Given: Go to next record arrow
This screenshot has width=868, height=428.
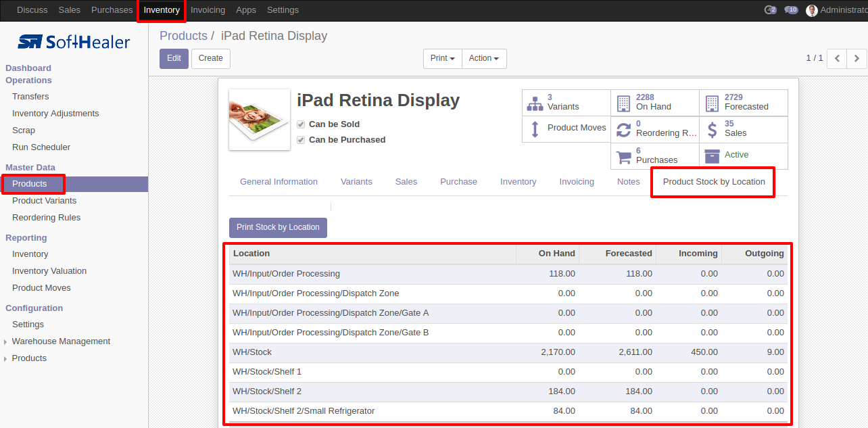Looking at the screenshot, I should coord(857,59).
